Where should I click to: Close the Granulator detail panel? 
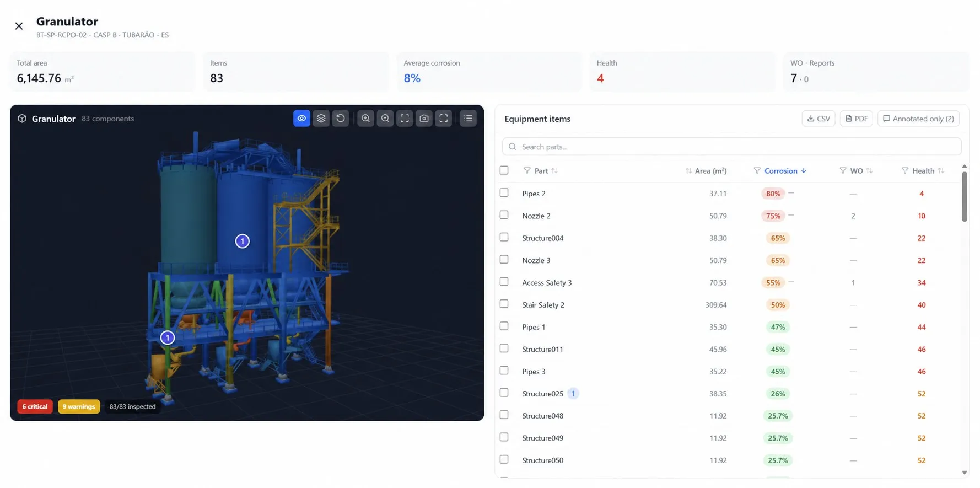19,26
